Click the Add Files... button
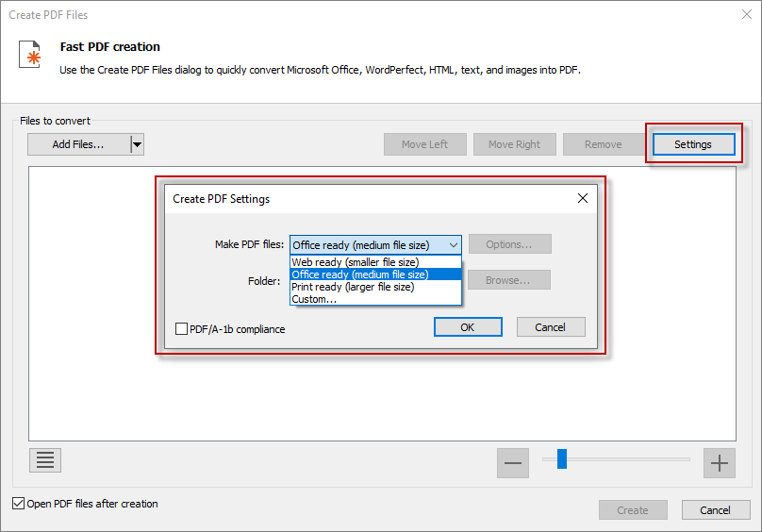Viewport: 762px width, 532px height. (x=78, y=144)
